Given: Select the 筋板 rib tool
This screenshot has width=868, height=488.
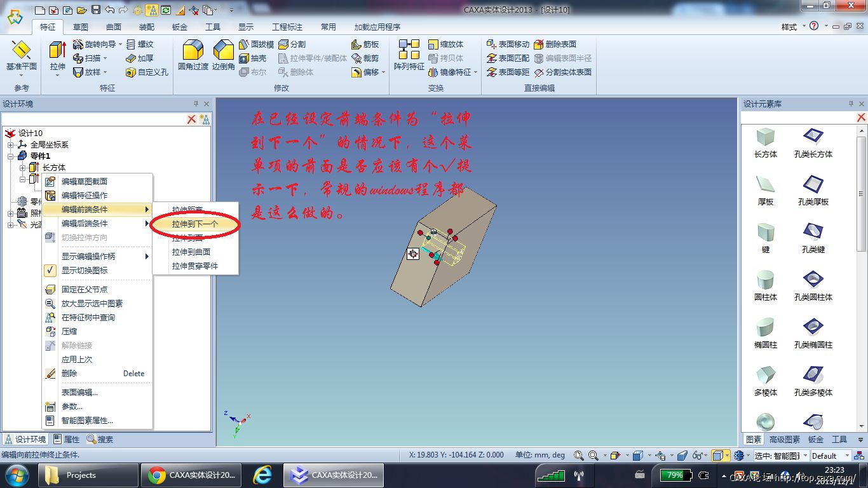Looking at the screenshot, I should [x=365, y=44].
